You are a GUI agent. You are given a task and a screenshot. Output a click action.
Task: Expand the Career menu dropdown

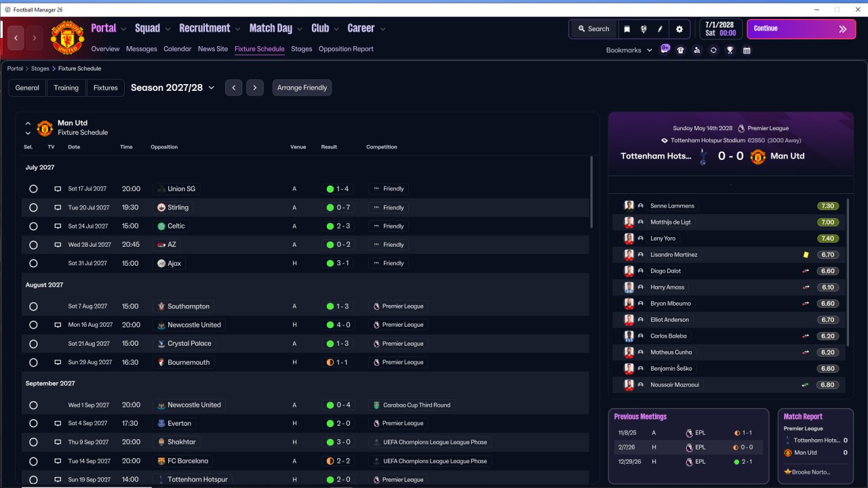382,29
